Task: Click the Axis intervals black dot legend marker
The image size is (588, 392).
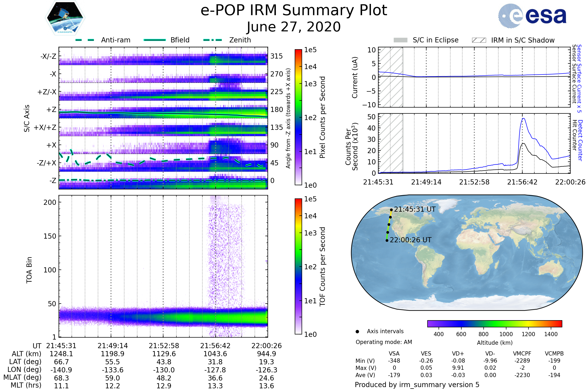Action: (357, 331)
